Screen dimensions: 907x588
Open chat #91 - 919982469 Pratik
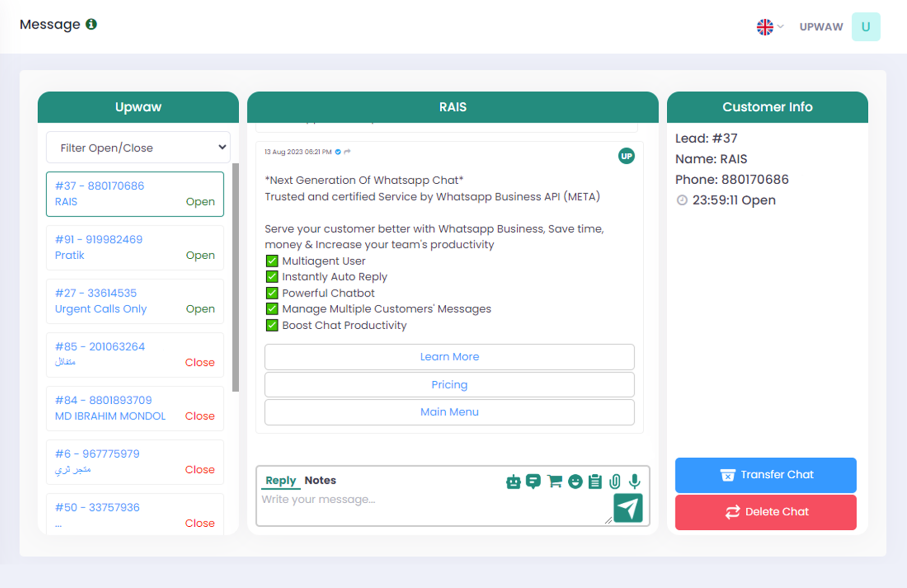pos(135,247)
